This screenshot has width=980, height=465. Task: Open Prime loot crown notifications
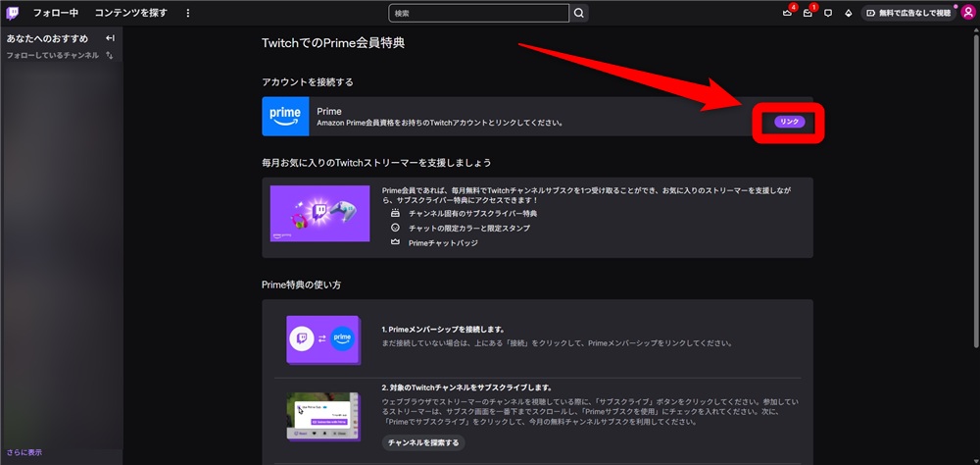(788, 13)
